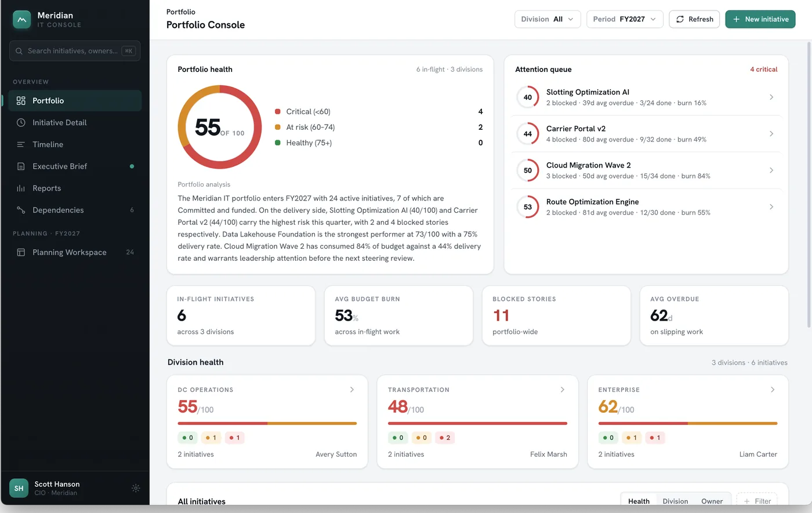Click the page vertical scrollbar
The image size is (812, 513).
tap(809, 185)
